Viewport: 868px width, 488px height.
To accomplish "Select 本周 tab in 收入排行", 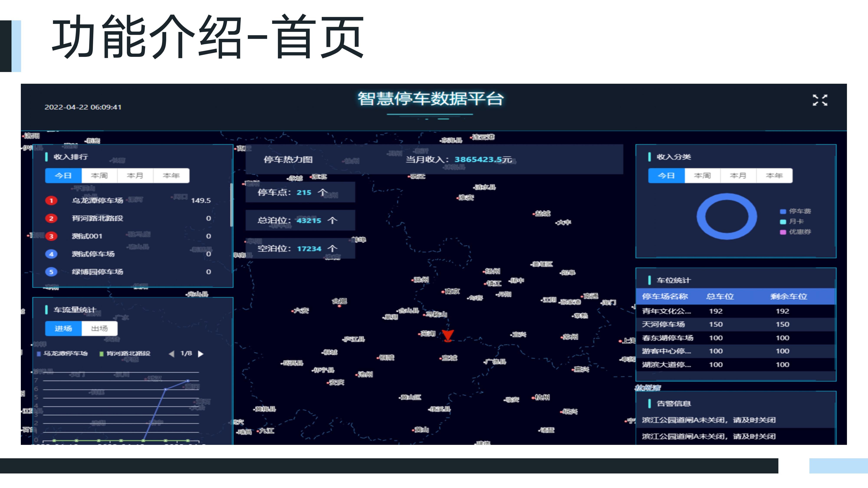I will pyautogui.click(x=99, y=176).
